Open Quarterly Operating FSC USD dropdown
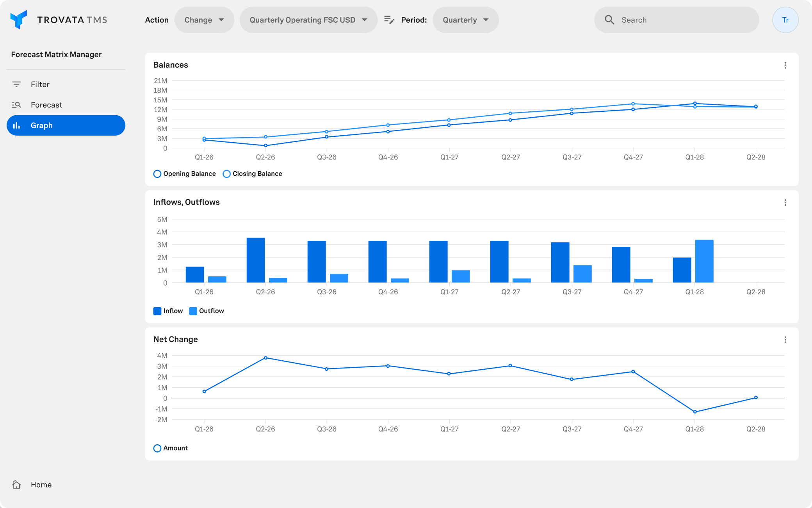The width and height of the screenshot is (812, 508). click(308, 20)
